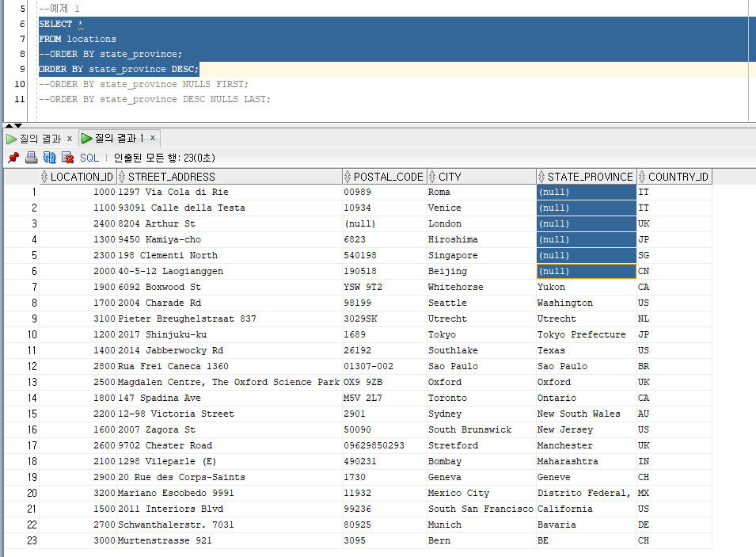
Task: Select the state cell 'Maharashtra'
Action: pyautogui.click(x=587, y=461)
